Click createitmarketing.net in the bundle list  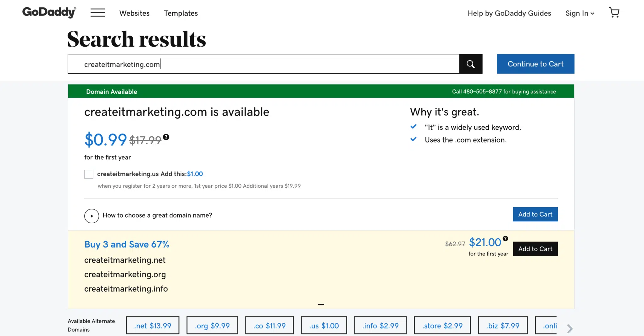pos(125,260)
